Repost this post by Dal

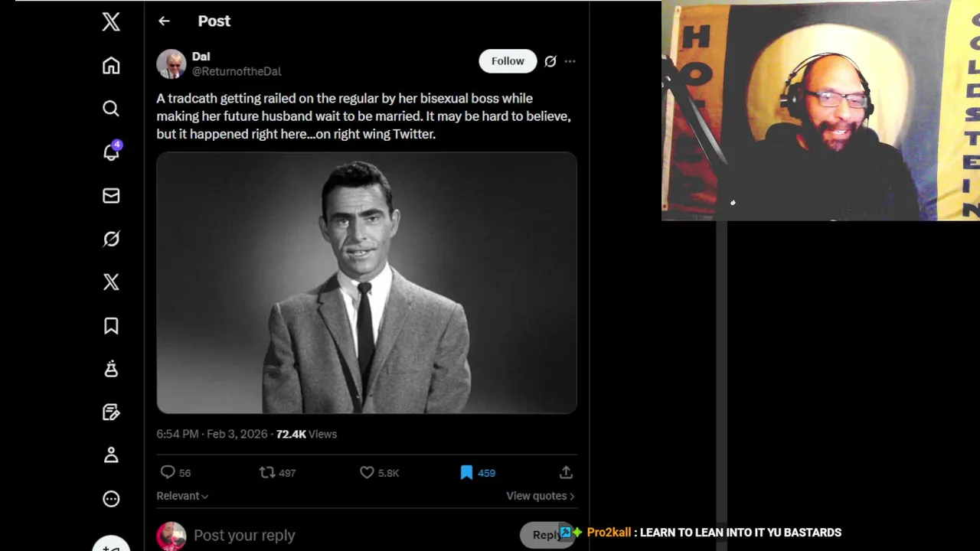267,473
